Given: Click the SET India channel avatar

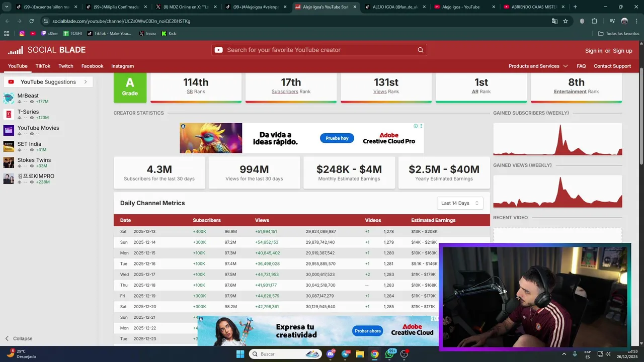Looking at the screenshot, I should tap(9, 146).
